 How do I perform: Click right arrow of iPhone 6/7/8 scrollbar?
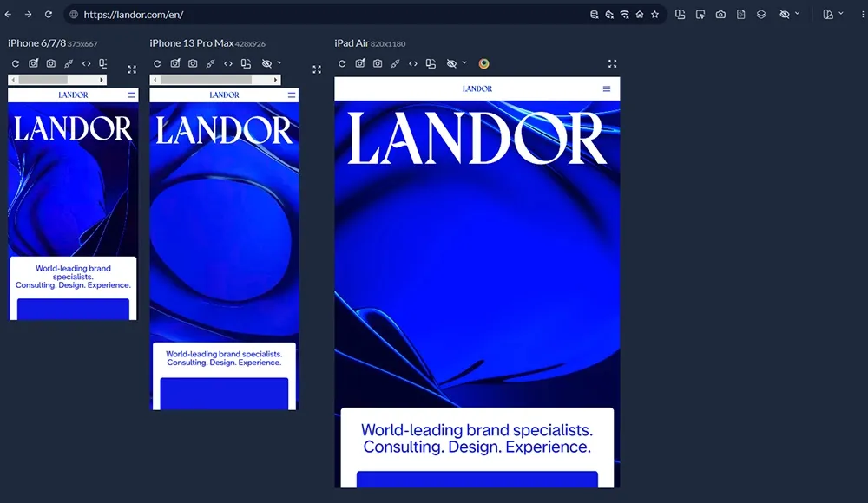[102, 80]
